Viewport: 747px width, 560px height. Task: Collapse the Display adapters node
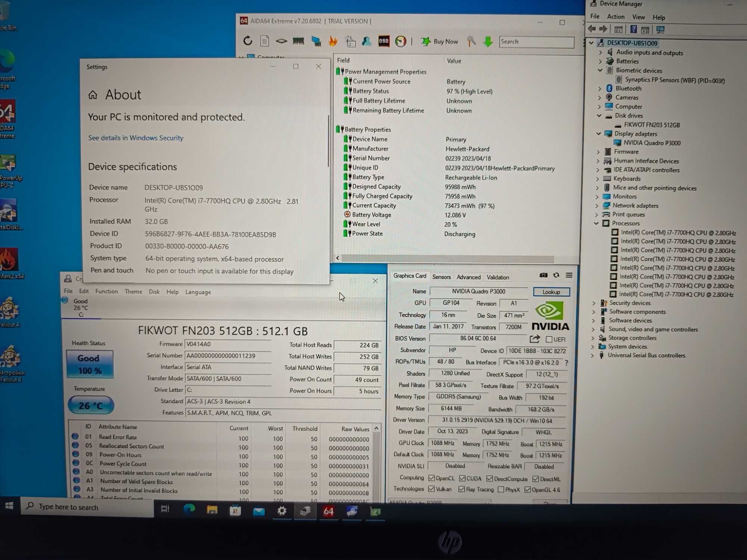[599, 134]
